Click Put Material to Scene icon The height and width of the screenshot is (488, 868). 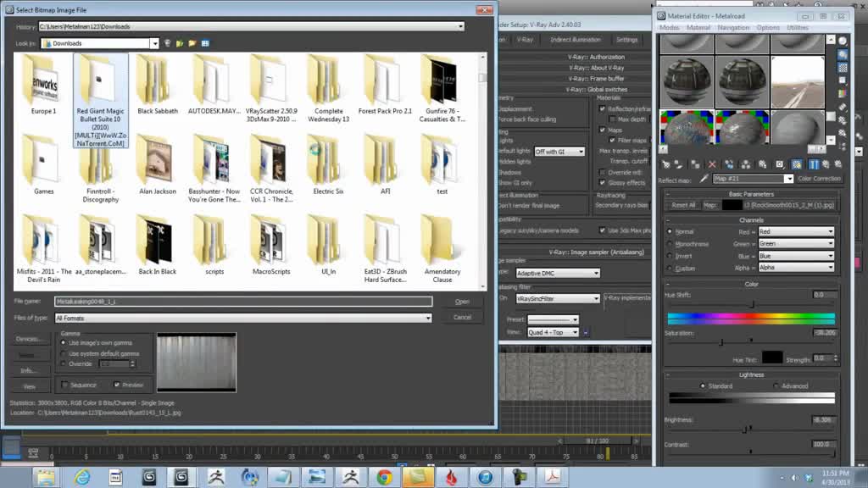(x=678, y=164)
